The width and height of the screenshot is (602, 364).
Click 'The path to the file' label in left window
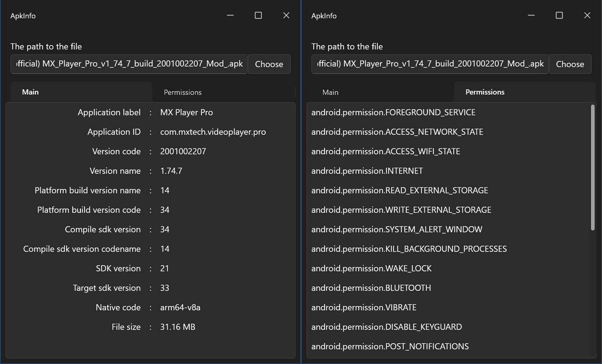pos(46,47)
